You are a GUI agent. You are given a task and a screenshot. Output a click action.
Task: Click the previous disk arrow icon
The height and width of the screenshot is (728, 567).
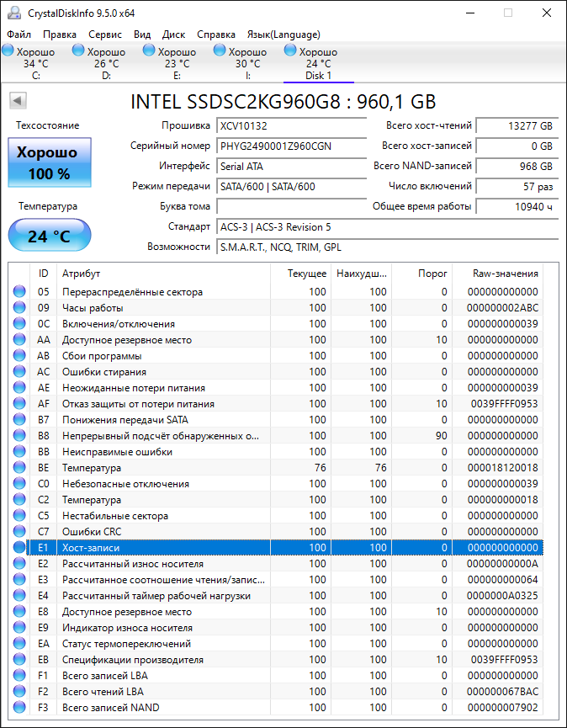pos(17,101)
